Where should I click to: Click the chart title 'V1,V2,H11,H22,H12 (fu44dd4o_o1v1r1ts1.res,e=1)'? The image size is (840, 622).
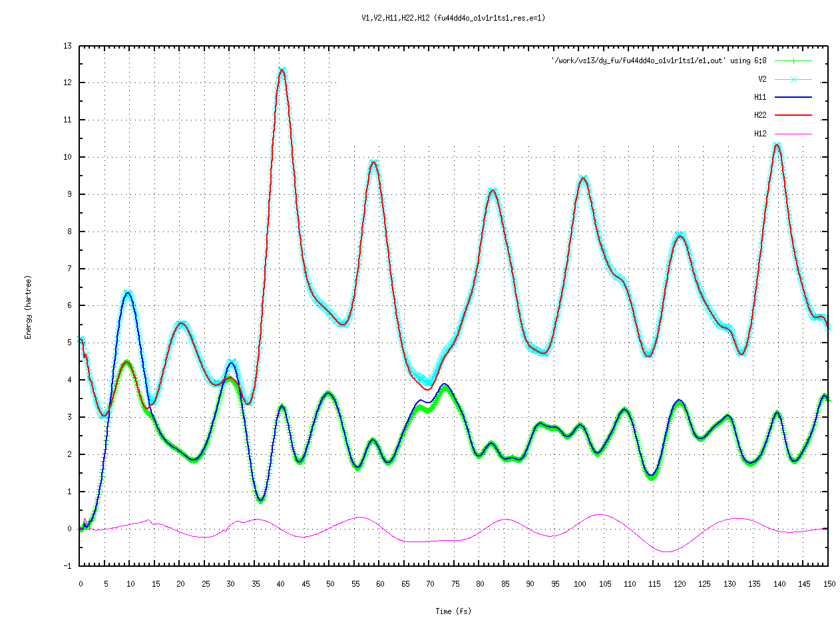(453, 18)
